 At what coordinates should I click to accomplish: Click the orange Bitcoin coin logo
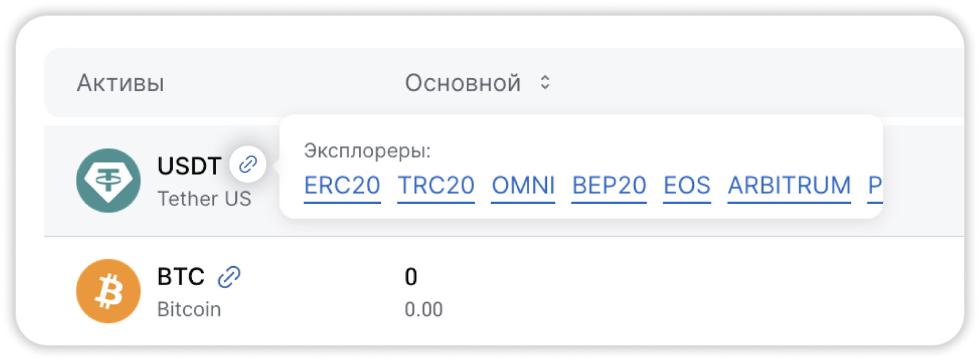point(108,291)
